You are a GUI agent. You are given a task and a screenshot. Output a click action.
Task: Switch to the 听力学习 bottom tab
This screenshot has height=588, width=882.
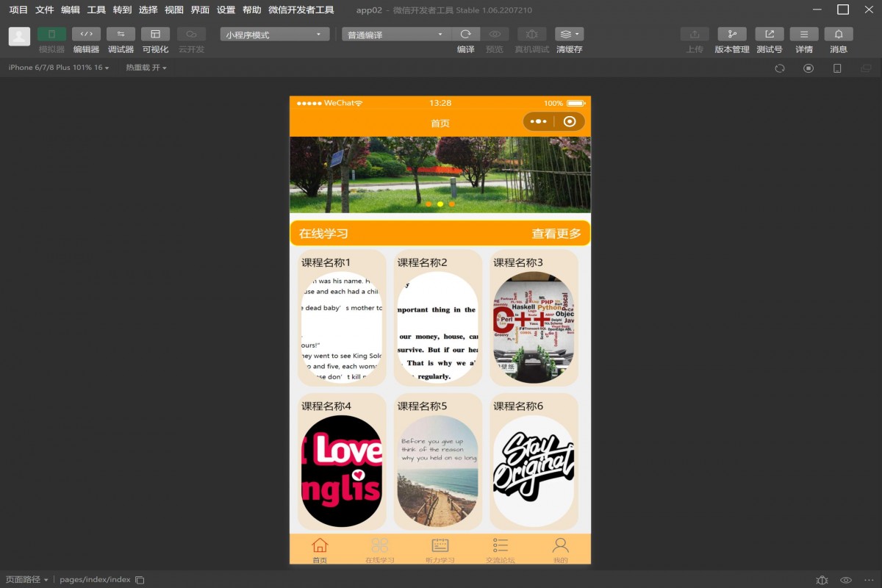(440, 550)
